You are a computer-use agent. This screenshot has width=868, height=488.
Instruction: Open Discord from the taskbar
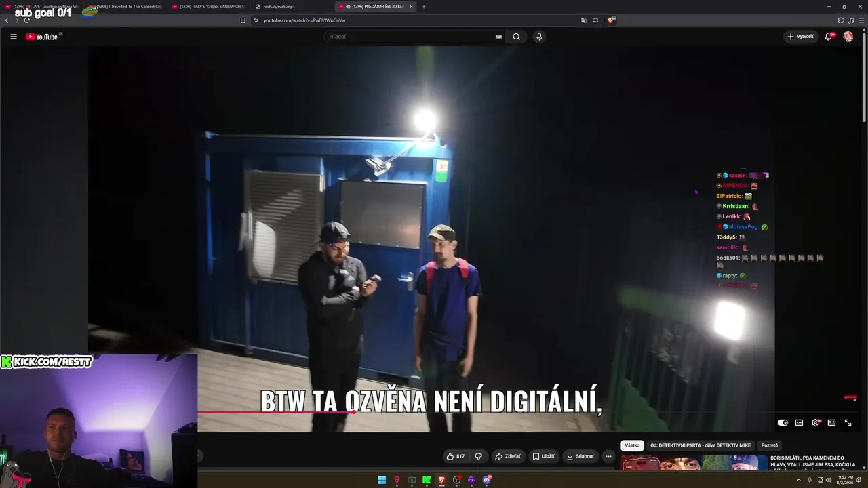486,480
